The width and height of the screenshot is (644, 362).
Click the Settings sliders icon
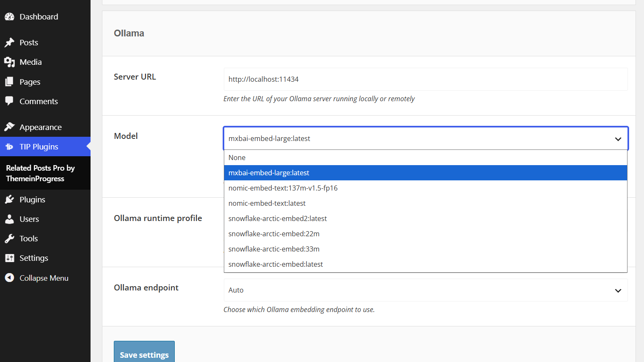(x=9, y=258)
